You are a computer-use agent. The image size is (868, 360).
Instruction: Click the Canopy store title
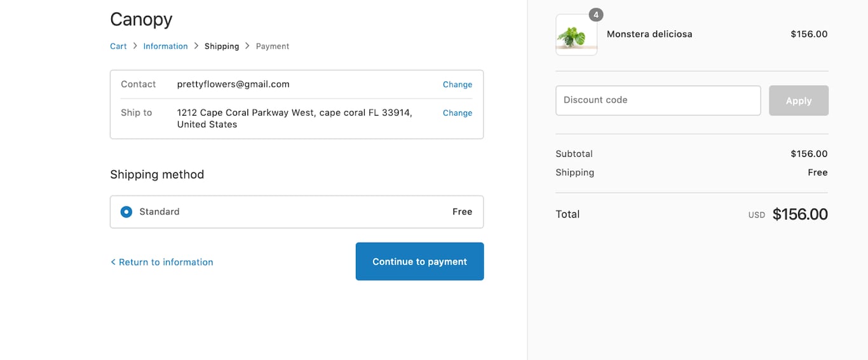click(141, 19)
